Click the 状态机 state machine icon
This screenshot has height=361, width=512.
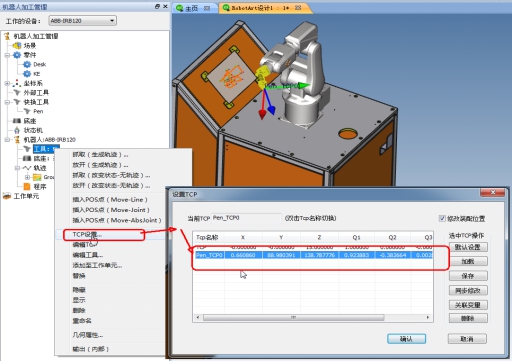[17, 130]
